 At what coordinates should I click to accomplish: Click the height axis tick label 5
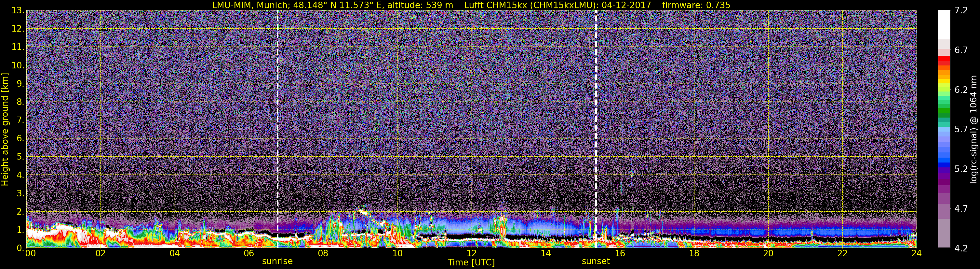pyautogui.click(x=20, y=157)
